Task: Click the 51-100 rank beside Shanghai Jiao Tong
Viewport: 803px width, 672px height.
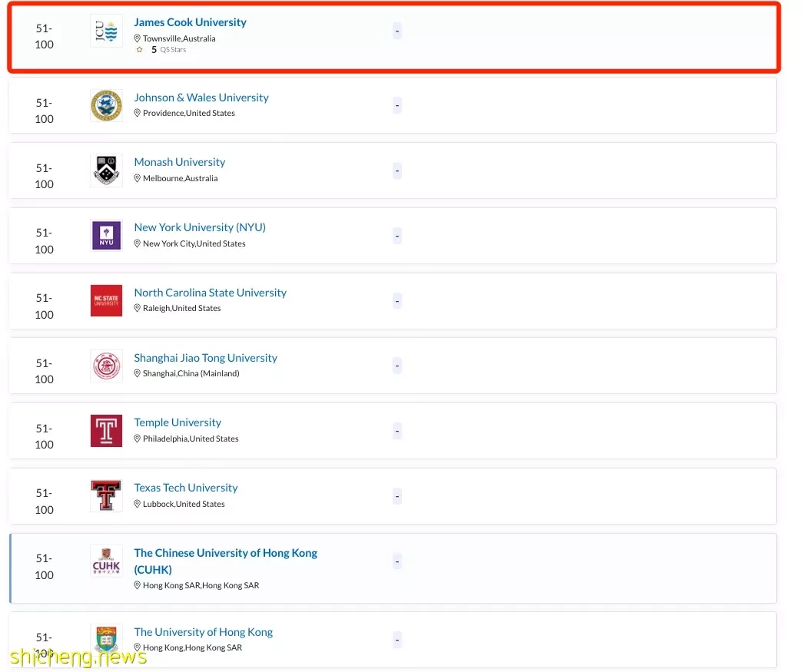Action: tap(44, 371)
